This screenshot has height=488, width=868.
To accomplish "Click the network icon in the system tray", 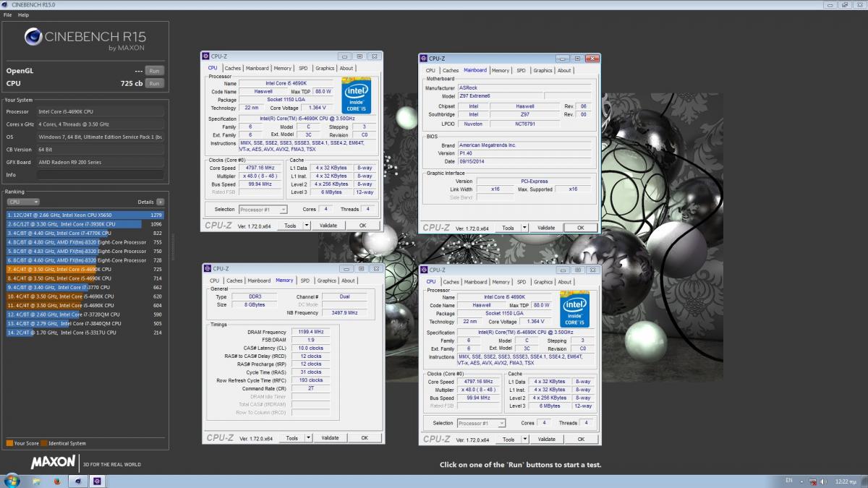I will click(x=813, y=481).
